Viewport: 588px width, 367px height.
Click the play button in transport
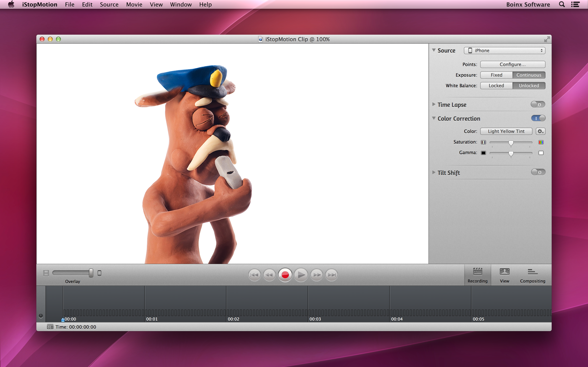(301, 275)
